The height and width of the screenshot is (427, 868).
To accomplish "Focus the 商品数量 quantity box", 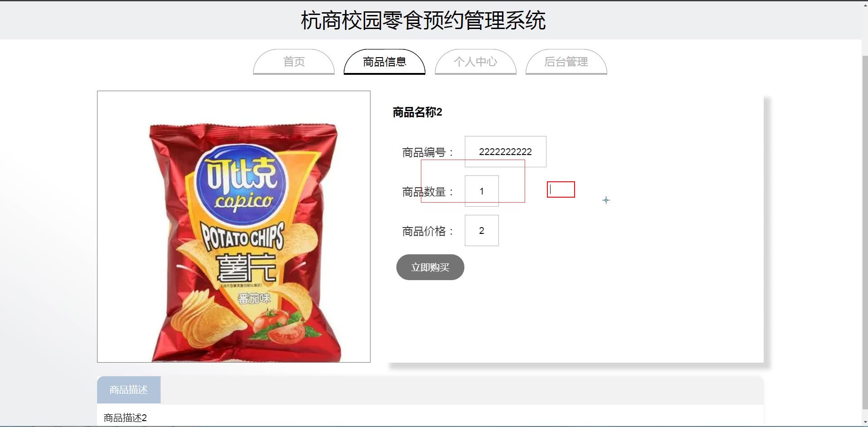I will point(482,191).
